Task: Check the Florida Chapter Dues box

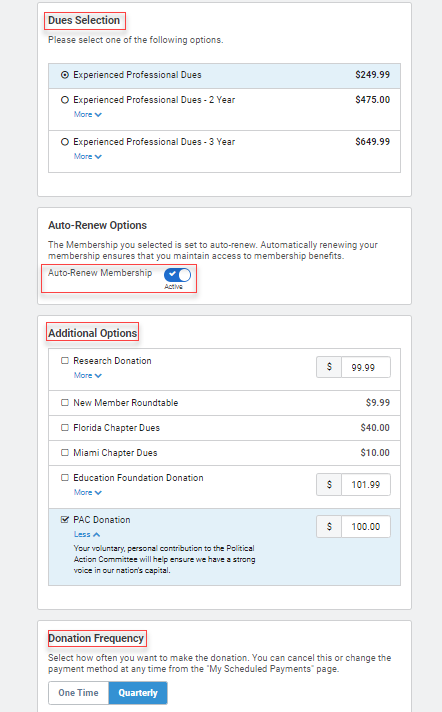Action: click(65, 428)
